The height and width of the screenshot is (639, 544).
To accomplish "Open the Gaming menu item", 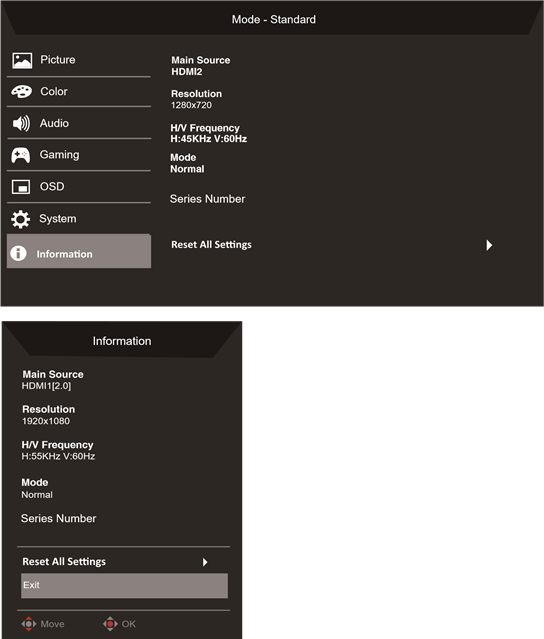I will 79,155.
